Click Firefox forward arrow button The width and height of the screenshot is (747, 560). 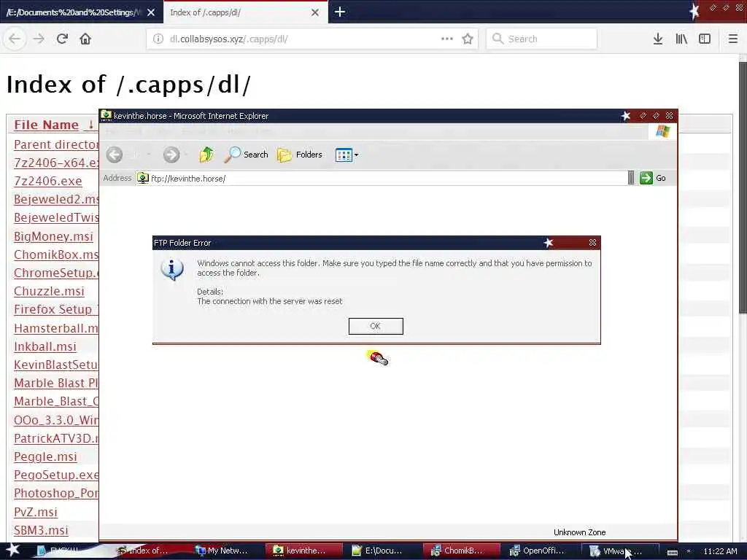39,39
